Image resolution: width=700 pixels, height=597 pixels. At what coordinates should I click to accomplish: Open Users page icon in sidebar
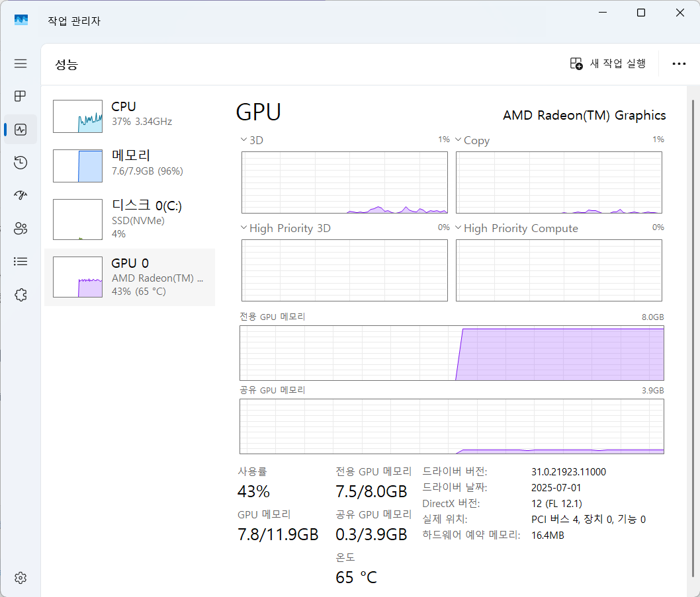click(21, 229)
